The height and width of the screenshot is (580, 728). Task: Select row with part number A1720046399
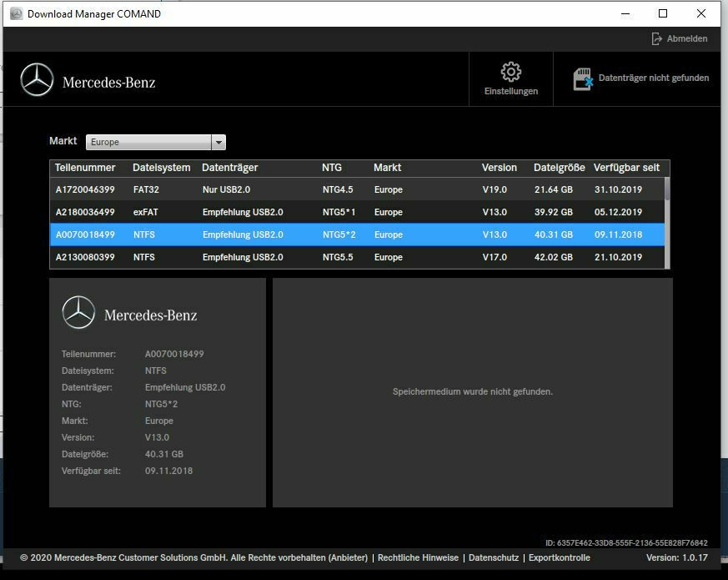click(x=357, y=189)
